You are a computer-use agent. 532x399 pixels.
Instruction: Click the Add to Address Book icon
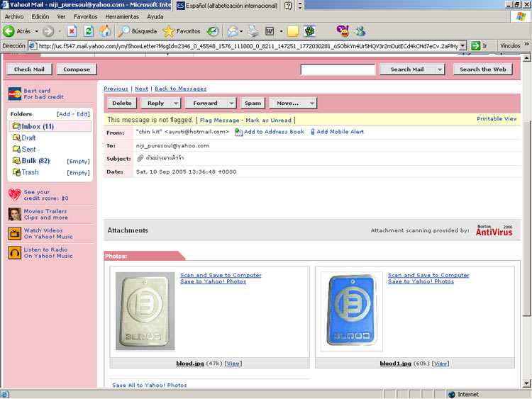[238, 133]
